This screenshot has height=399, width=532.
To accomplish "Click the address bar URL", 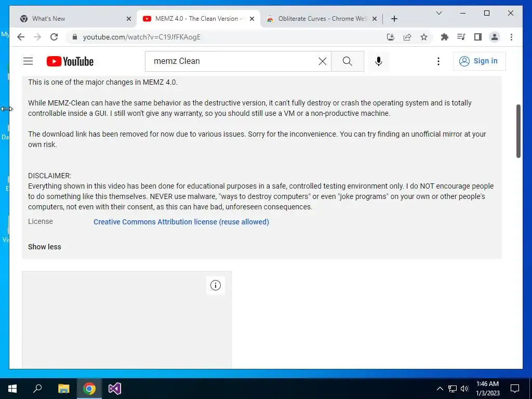I will (142, 37).
